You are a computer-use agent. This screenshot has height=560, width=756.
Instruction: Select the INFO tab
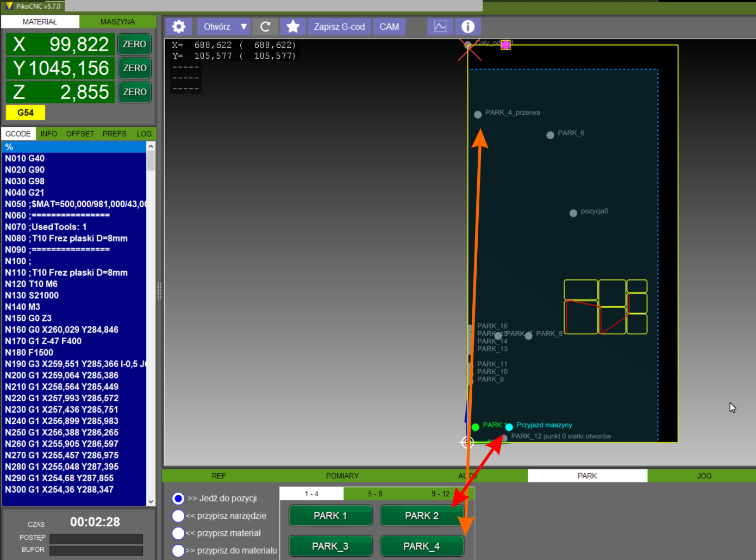[49, 134]
